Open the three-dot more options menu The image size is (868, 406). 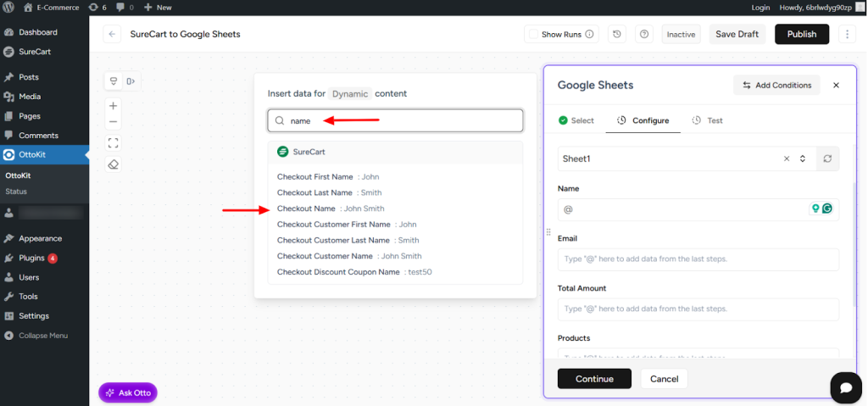tap(847, 34)
